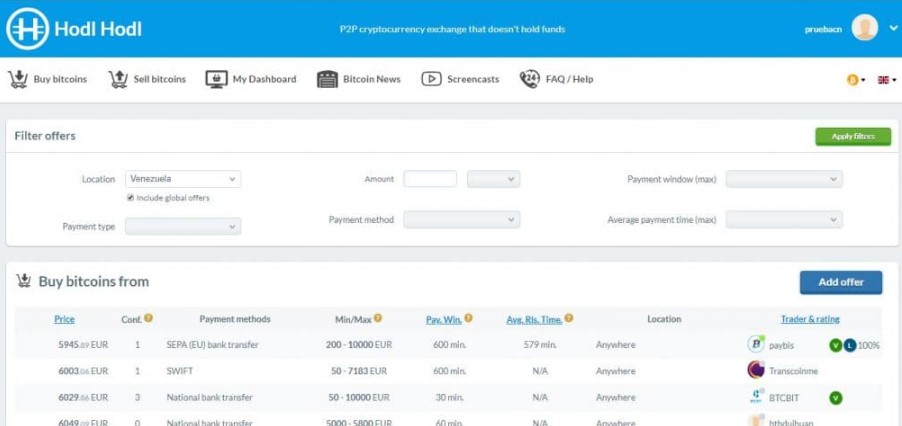
Task: Open the Amount currency dropdown
Action: pyautogui.click(x=494, y=179)
